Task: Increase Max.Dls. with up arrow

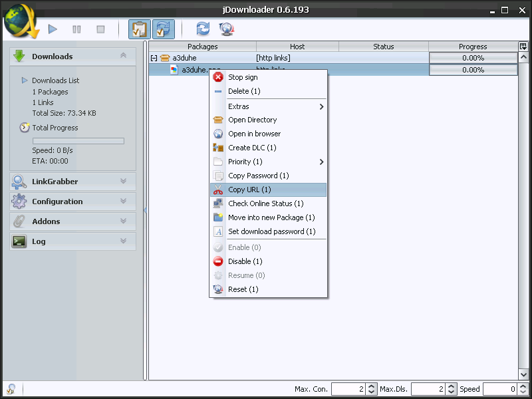Action: click(452, 386)
